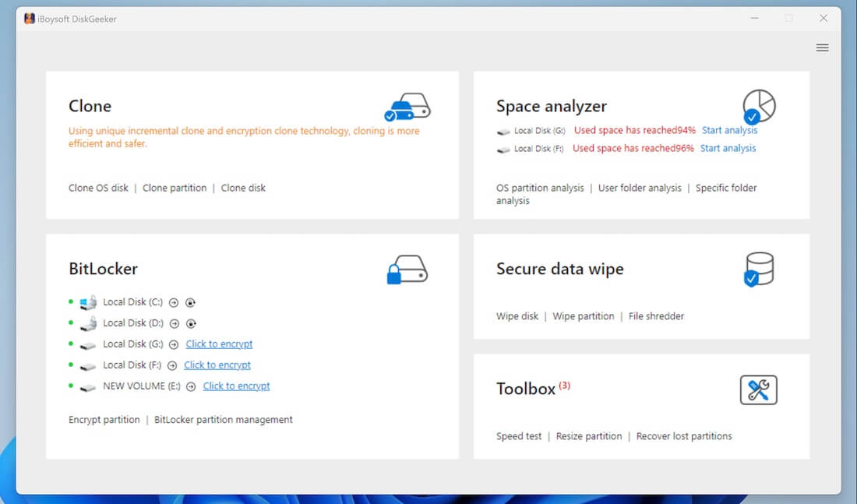Start analysis for Local Disk (G:)
This screenshot has width=857, height=504.
[729, 131]
